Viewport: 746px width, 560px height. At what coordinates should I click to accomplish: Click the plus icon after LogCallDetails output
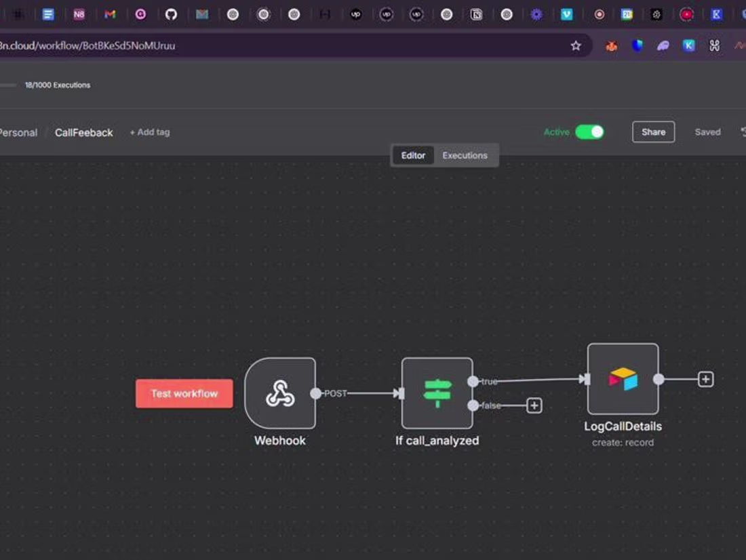705,380
